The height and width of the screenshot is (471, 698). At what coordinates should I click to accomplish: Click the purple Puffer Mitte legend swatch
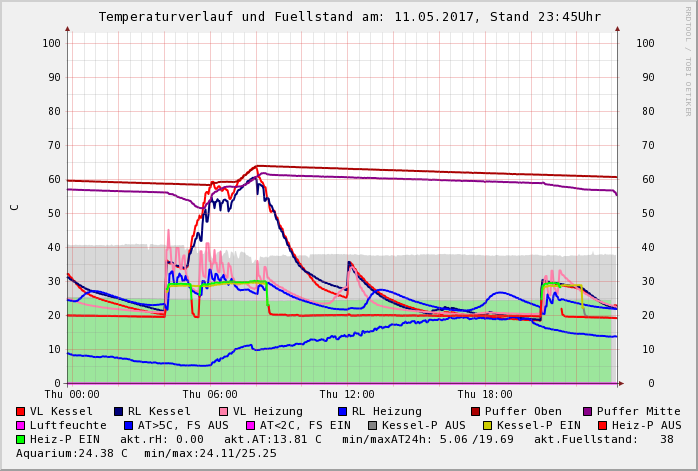tap(587, 411)
